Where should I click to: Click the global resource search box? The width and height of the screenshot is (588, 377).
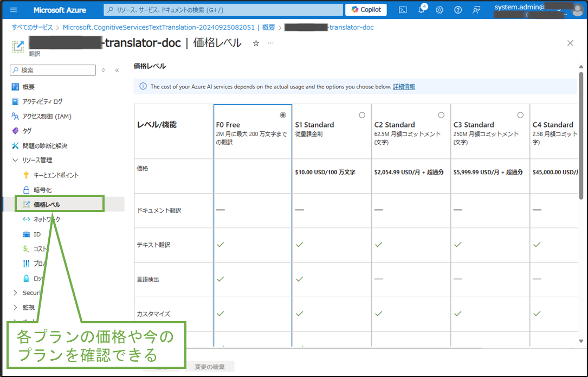point(223,10)
